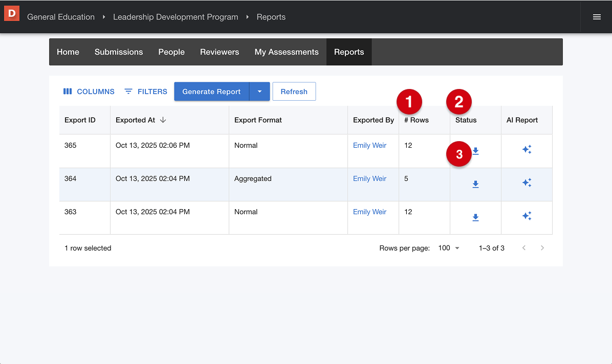Download report for export 363
The width and height of the screenshot is (612, 364).
click(475, 217)
